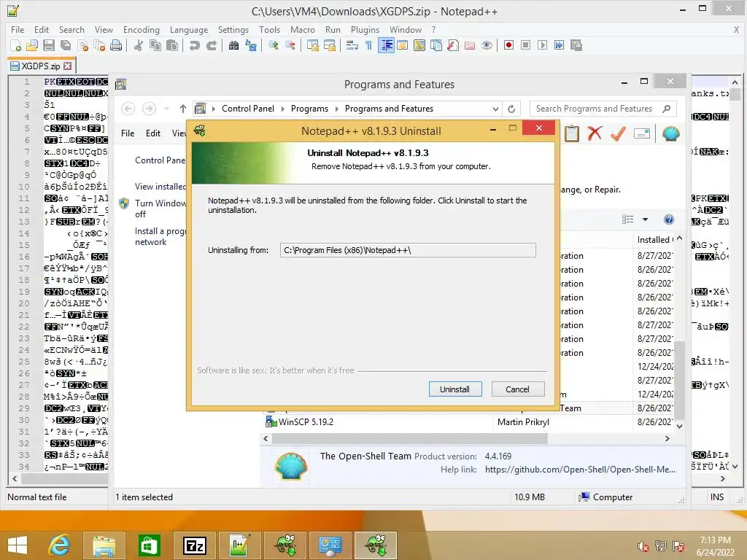Toggle Show Indent Guide icon
The image size is (747, 560).
(386, 45)
